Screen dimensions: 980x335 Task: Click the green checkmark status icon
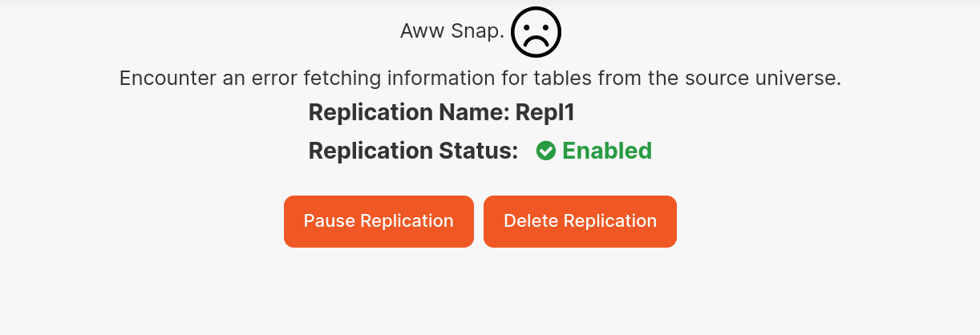coord(546,151)
